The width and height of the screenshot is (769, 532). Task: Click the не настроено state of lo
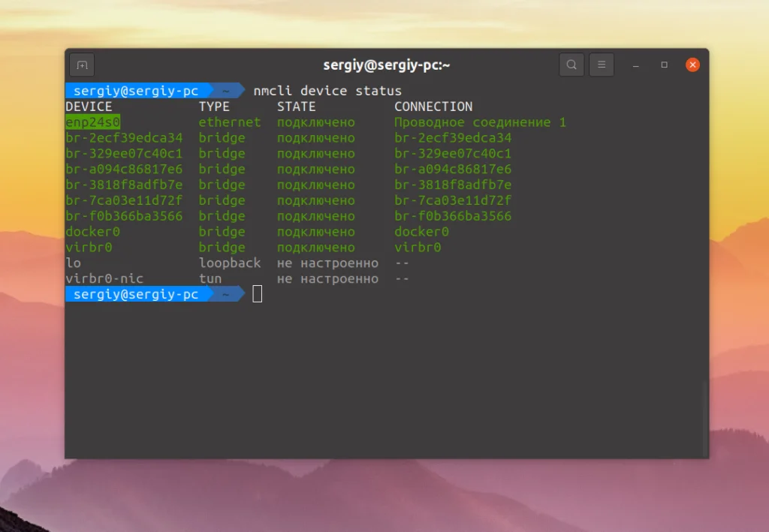pyautogui.click(x=326, y=263)
